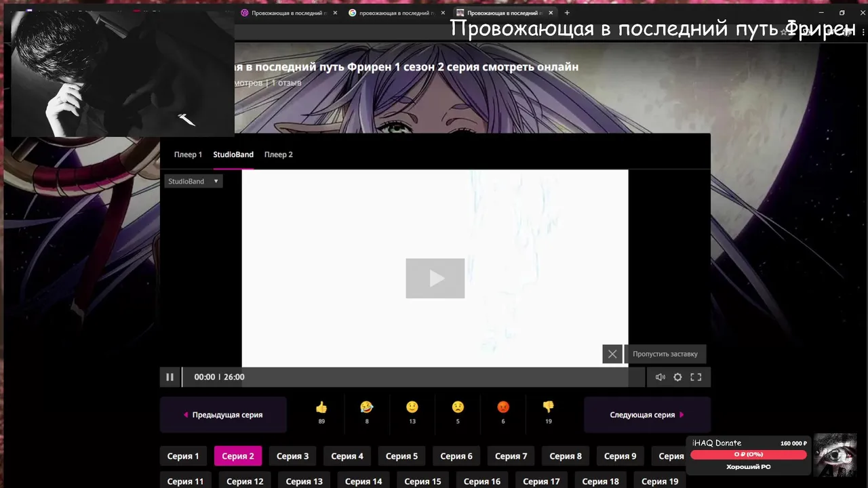Open Серия 1 episode
Image resolution: width=868 pixels, height=488 pixels.
(183, 456)
